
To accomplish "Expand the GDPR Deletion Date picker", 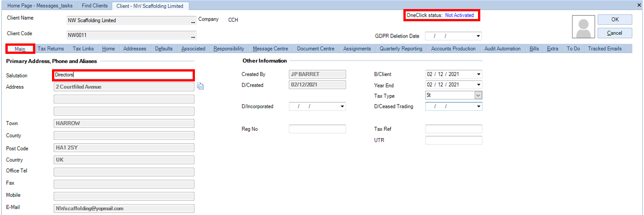I will coord(478,36).
